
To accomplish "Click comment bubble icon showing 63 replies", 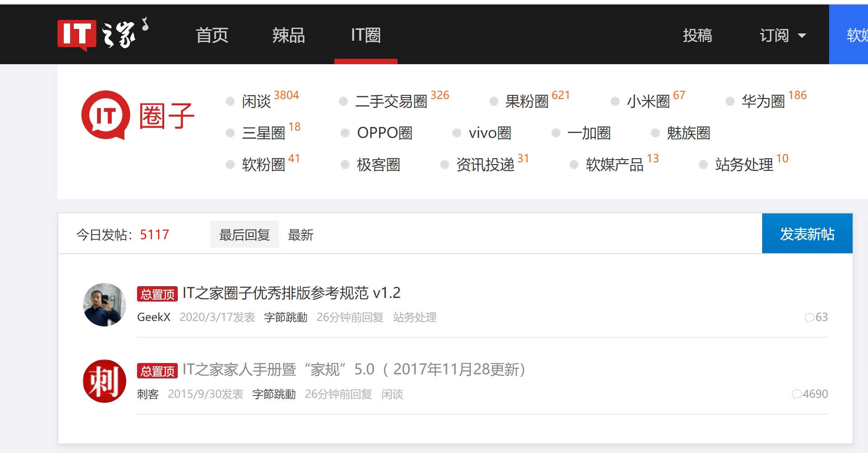I will click(809, 317).
